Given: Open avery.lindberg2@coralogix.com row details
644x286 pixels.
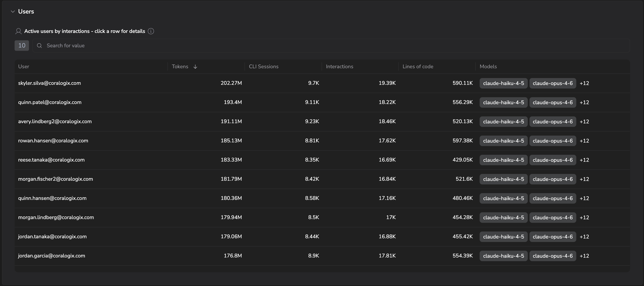Looking at the screenshot, I should point(322,122).
